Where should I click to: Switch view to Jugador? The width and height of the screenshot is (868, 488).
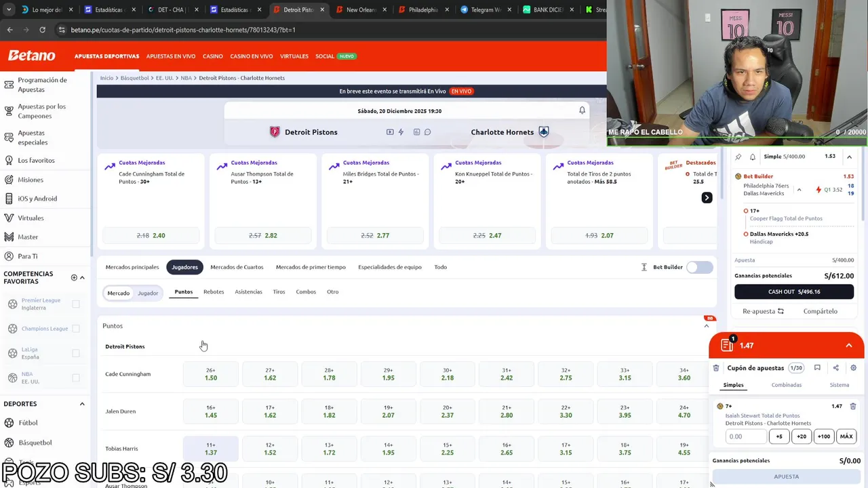point(148,293)
